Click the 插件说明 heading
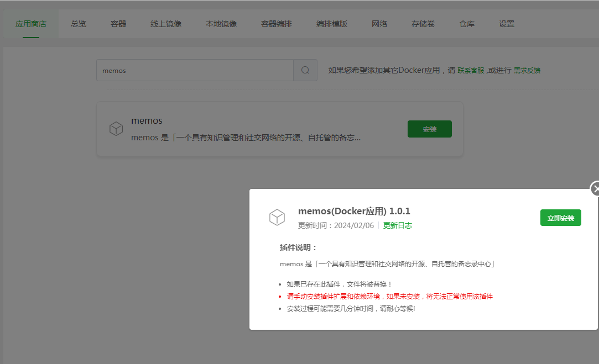Image resolution: width=599 pixels, height=364 pixels. coord(298,247)
